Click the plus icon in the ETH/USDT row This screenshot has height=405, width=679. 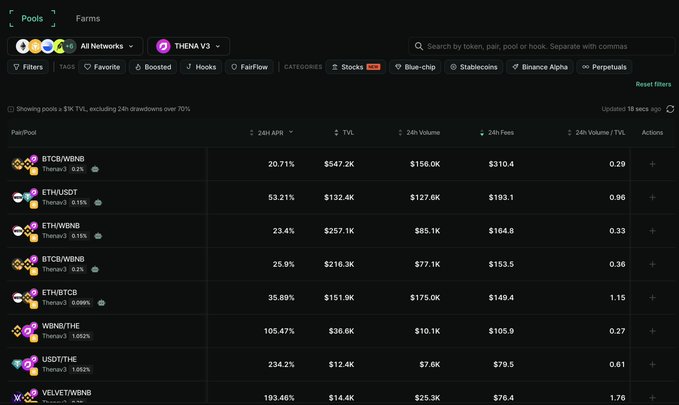(652, 198)
